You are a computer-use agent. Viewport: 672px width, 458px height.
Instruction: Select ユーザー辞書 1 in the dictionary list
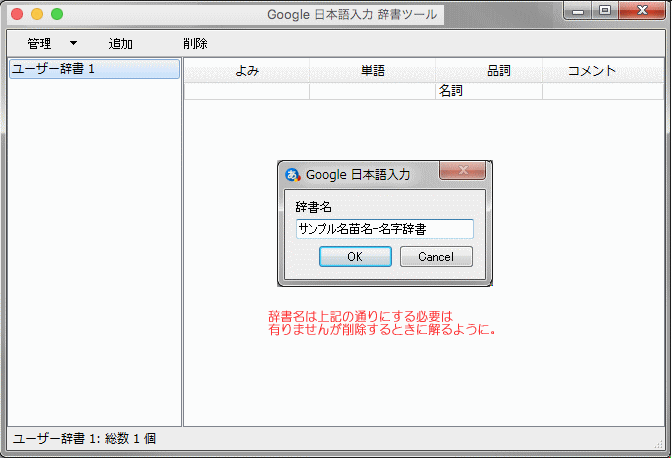94,69
